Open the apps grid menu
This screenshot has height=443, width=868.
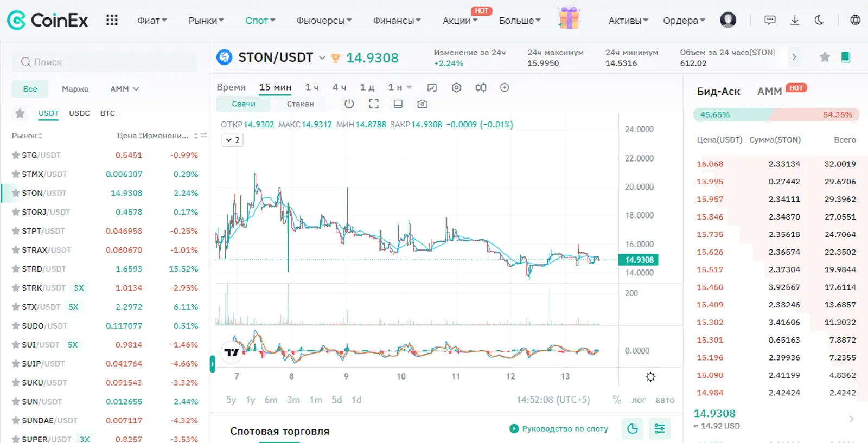pos(112,21)
